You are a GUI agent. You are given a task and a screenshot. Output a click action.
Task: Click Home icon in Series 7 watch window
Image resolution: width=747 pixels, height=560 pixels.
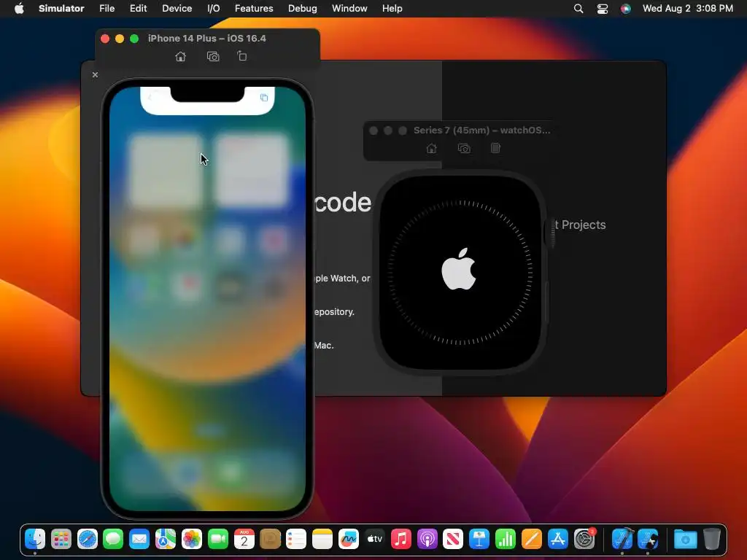431,148
